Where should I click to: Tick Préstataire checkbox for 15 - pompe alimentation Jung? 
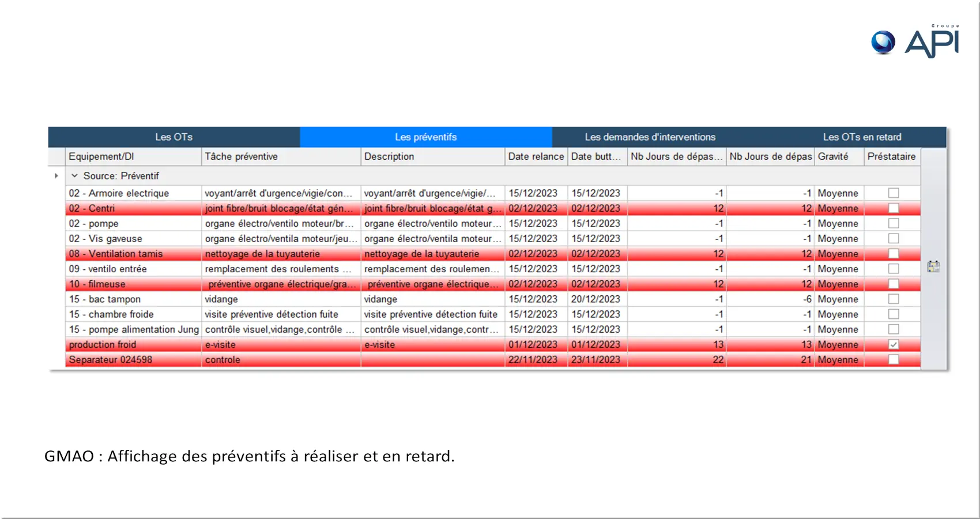894,329
